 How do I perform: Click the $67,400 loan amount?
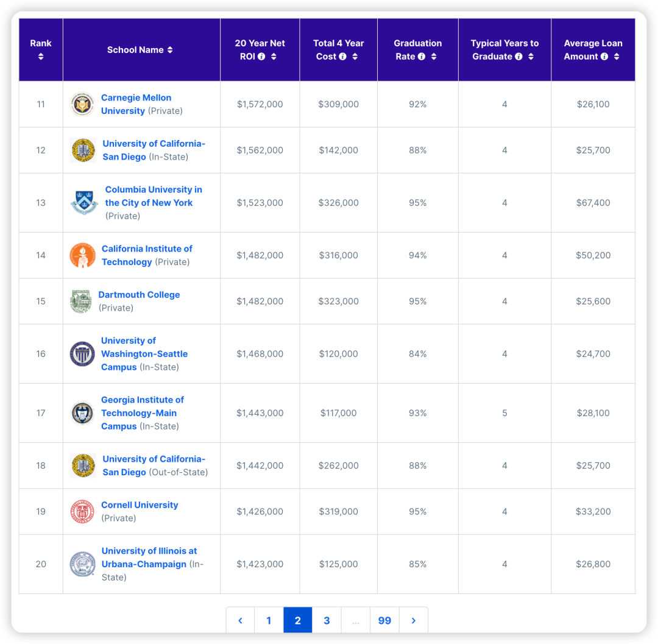(593, 203)
